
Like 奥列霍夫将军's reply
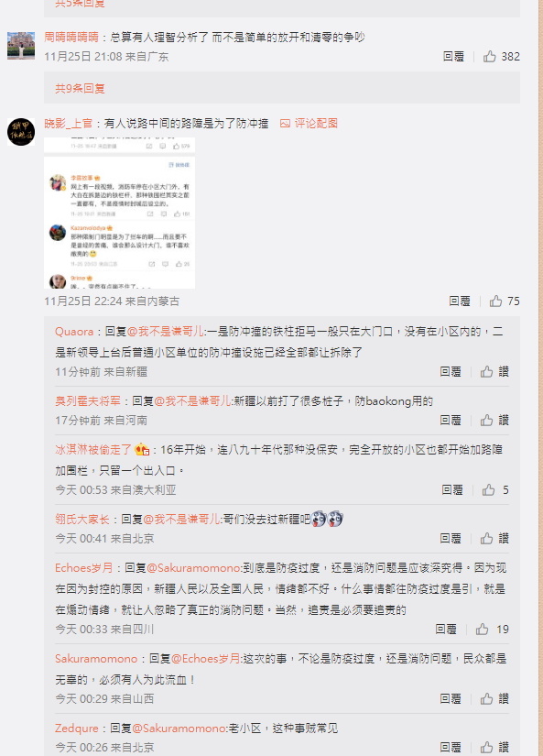tap(494, 421)
